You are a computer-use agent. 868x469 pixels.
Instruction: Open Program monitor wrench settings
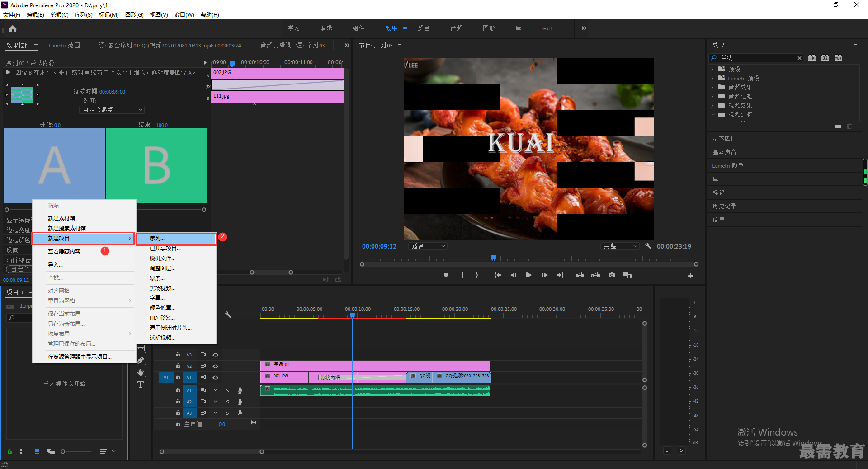point(648,246)
